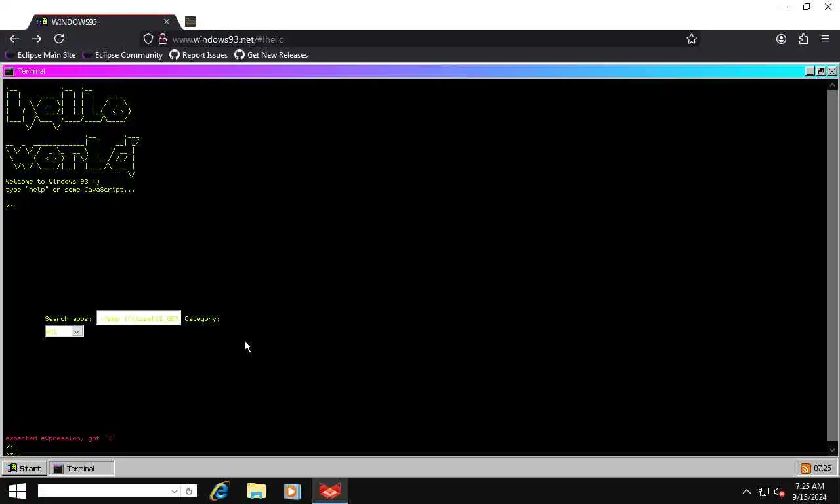Open the browser extensions puzzle icon
The image size is (840, 504).
coord(803,39)
